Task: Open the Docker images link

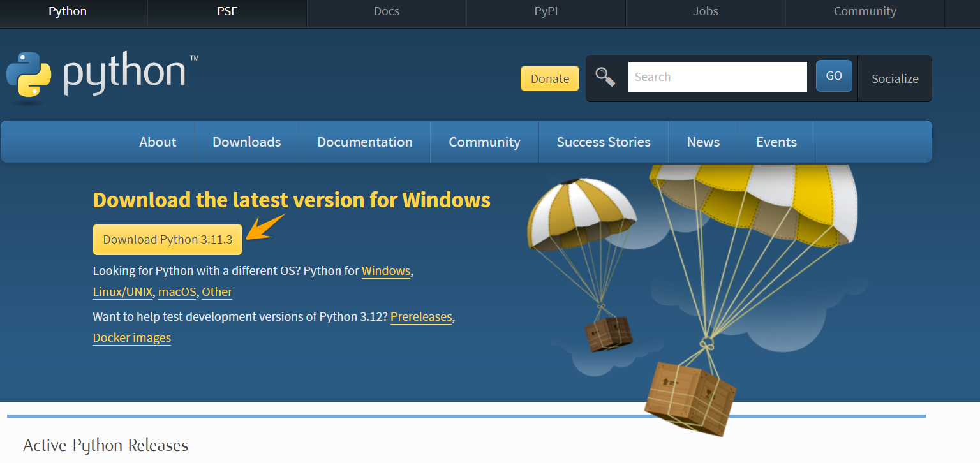Action: click(x=131, y=338)
